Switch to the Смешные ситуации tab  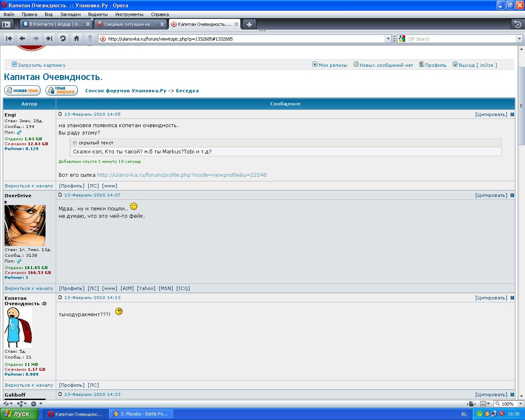pos(130,24)
